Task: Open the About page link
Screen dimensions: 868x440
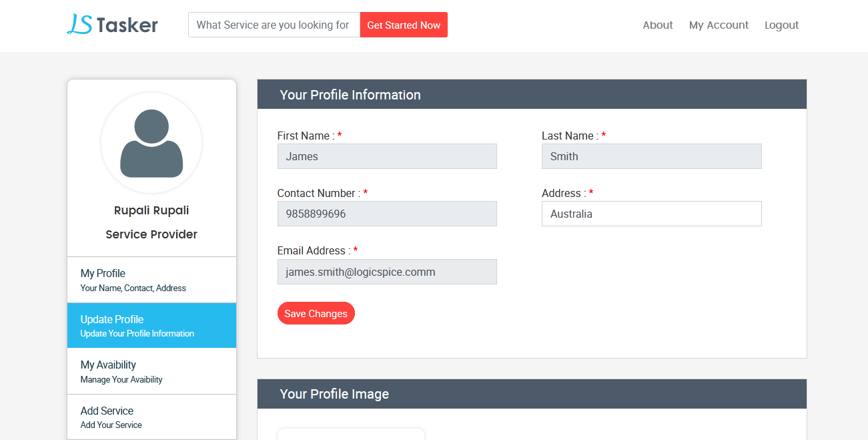Action: [x=657, y=25]
